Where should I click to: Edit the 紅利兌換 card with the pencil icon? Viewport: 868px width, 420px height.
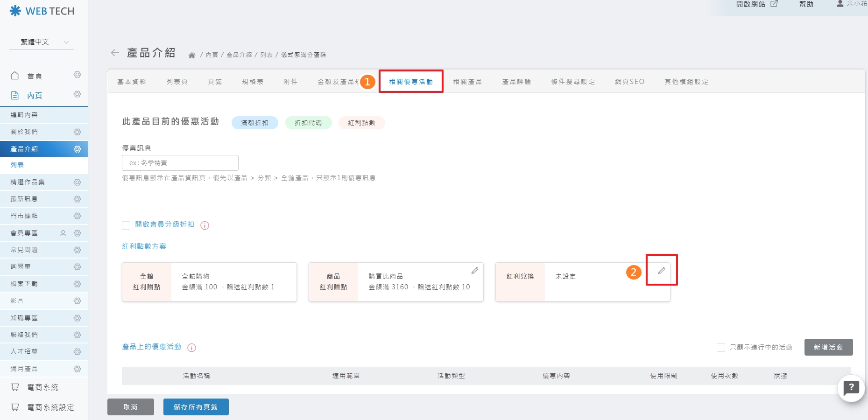click(x=661, y=271)
